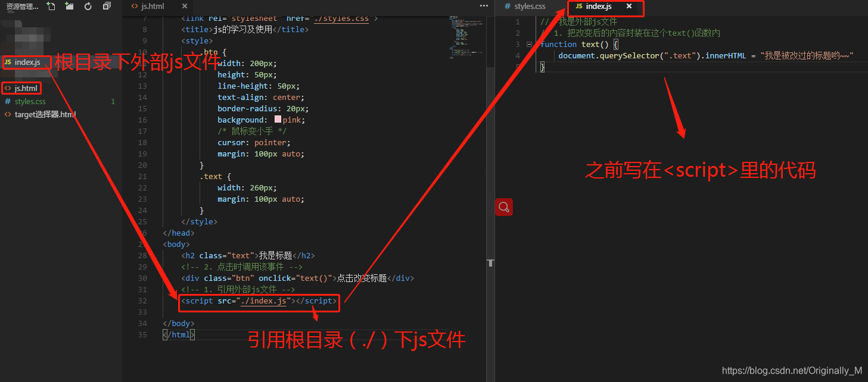This screenshot has width=868, height=382.
Task: Collapse the function text() code fold
Action: (x=530, y=44)
